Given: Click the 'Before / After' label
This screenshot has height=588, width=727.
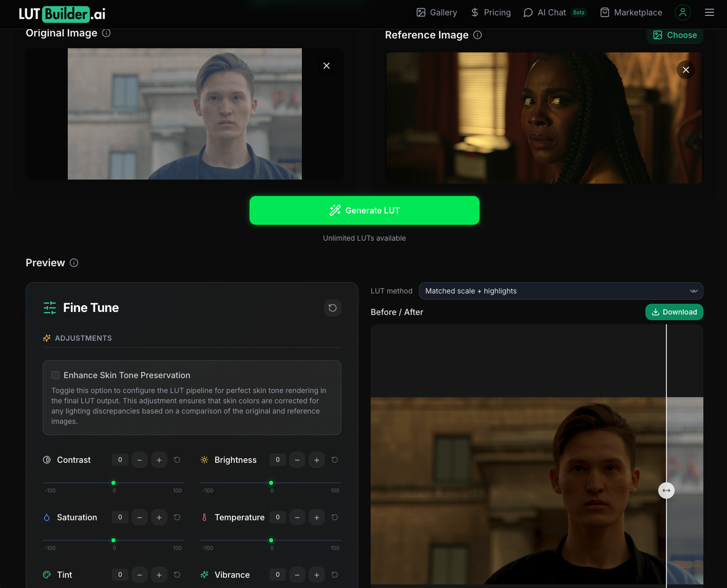Looking at the screenshot, I should click(x=397, y=312).
